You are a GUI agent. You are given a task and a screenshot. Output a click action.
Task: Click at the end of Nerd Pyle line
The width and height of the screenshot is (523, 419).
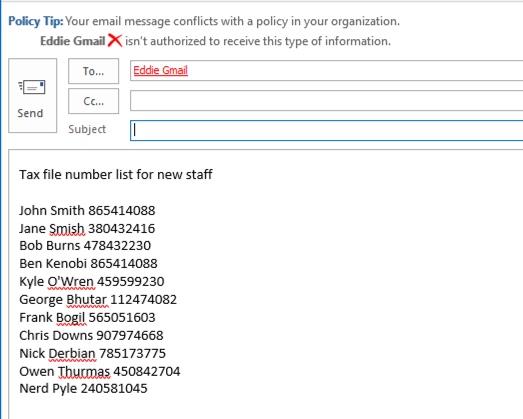148,389
